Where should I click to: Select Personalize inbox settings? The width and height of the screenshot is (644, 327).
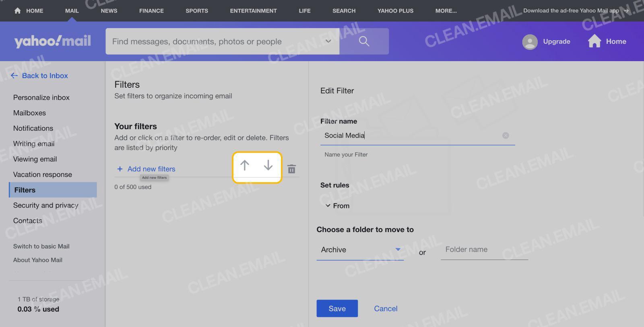pos(41,97)
